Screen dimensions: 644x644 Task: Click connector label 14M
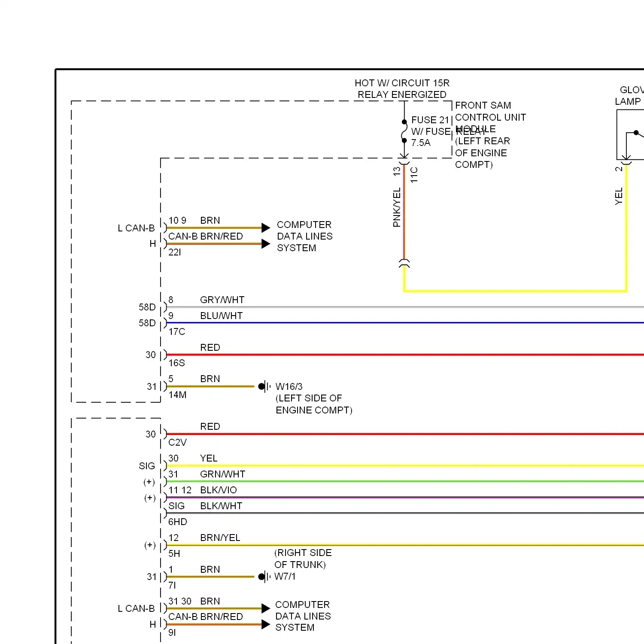tap(177, 395)
